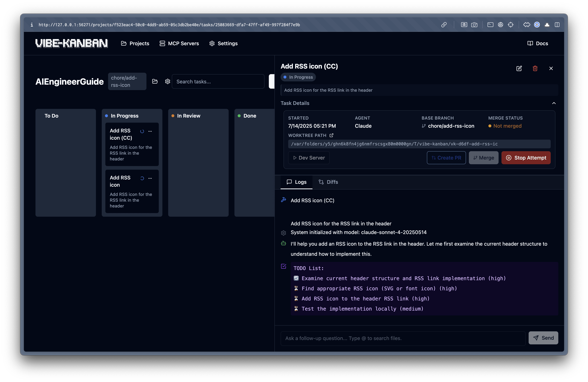The width and height of the screenshot is (588, 382).
Task: Open the menu dots on the Add RSS icon (CC) card
Action: tap(150, 131)
